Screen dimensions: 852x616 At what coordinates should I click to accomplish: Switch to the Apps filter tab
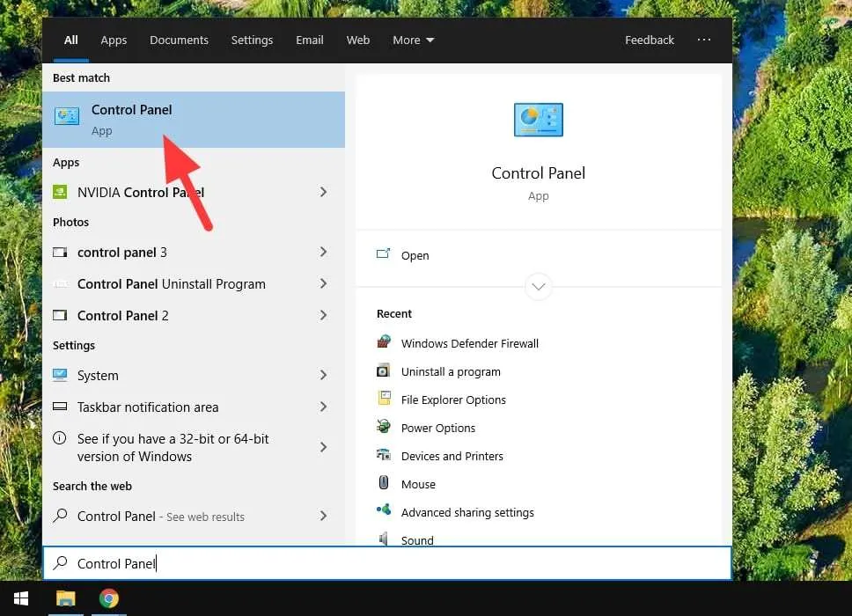pyautogui.click(x=114, y=40)
